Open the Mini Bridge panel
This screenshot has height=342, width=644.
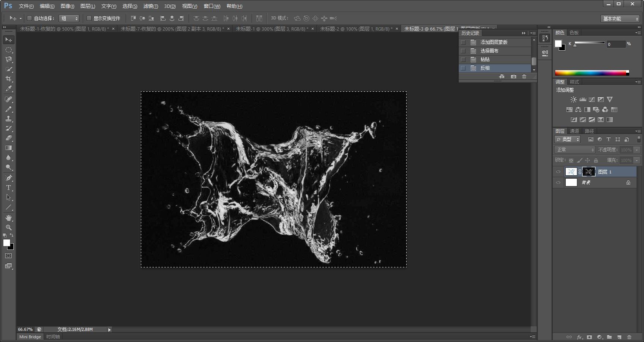click(30, 337)
